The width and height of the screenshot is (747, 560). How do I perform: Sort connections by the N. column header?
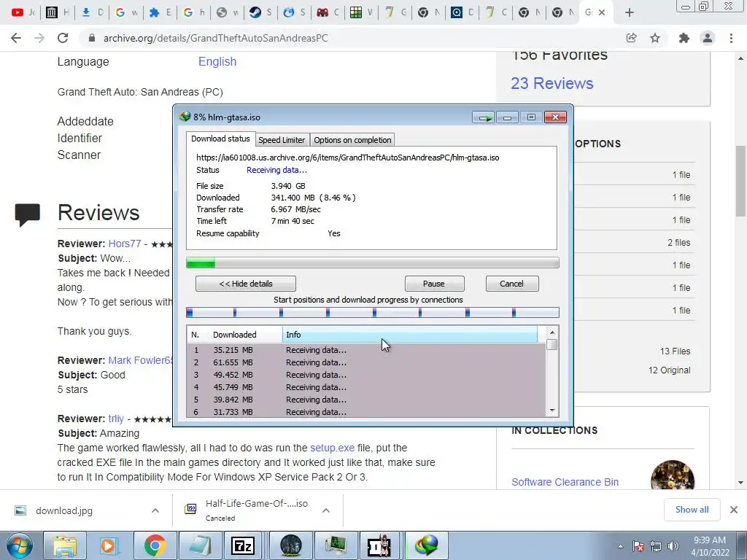point(198,335)
